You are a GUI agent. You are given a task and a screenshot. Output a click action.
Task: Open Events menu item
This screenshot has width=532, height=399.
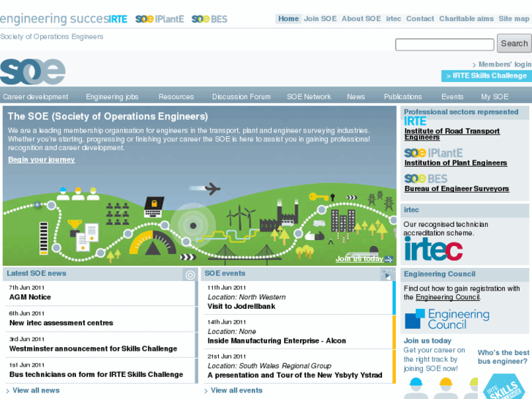tap(452, 97)
